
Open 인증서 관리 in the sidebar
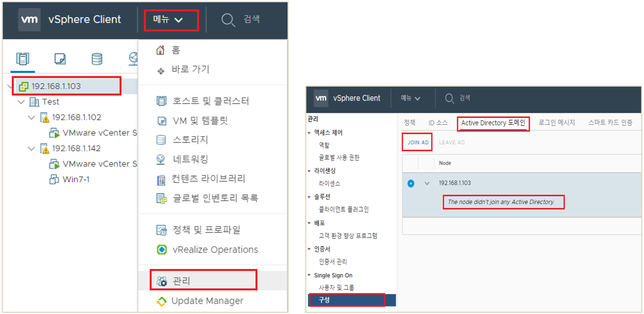[x=333, y=262]
